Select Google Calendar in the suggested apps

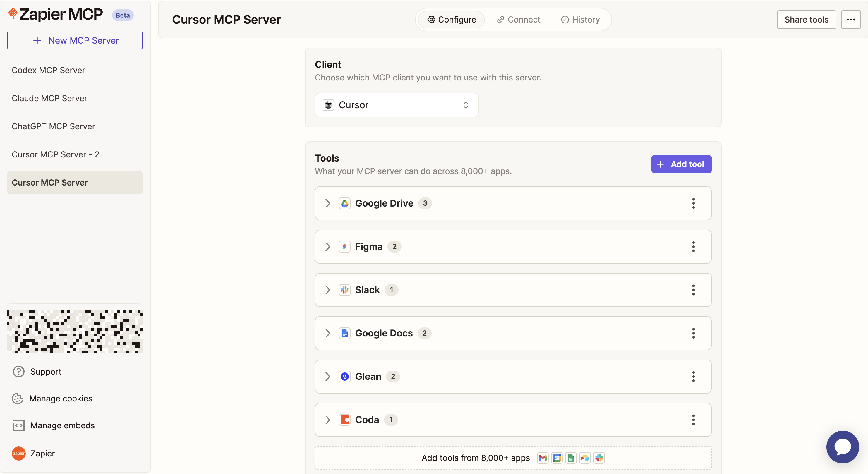(x=557, y=458)
